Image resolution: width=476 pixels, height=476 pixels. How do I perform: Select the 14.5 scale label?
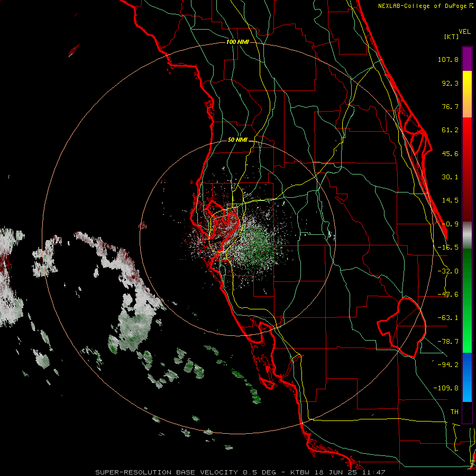click(450, 200)
